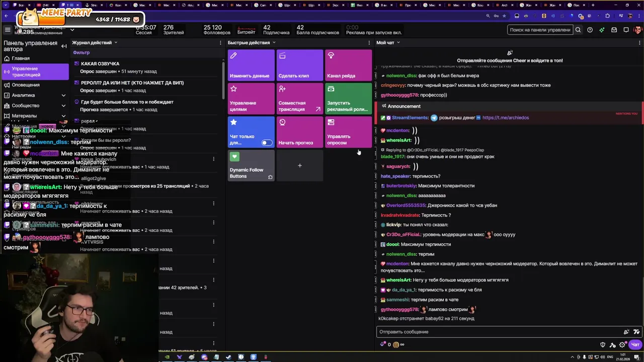Screen dimensions: 644x362
Task: Click the bits diamond icon below chat
Action: coord(383,344)
